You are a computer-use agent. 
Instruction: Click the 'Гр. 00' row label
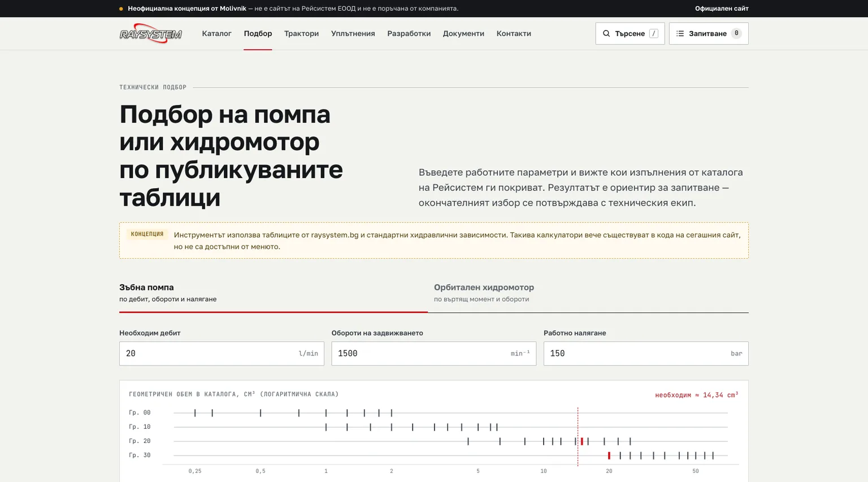click(x=140, y=412)
